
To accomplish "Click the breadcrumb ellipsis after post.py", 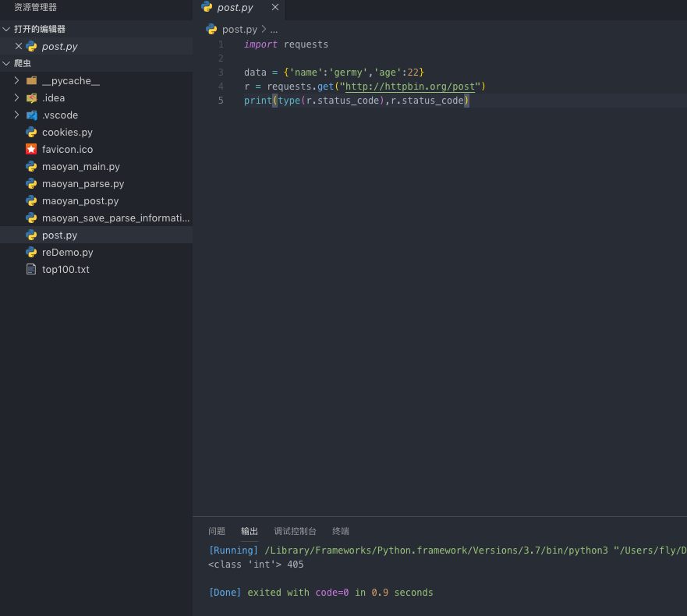I will pyautogui.click(x=274, y=30).
